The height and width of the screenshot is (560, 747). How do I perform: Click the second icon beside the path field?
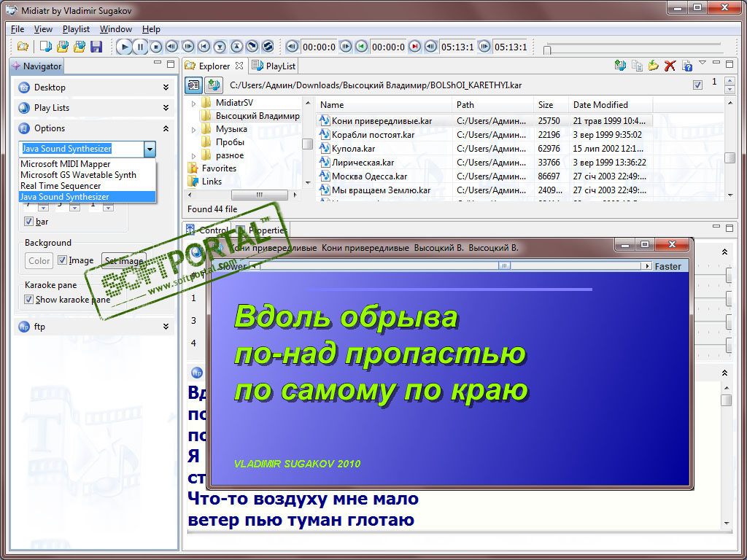tap(214, 85)
